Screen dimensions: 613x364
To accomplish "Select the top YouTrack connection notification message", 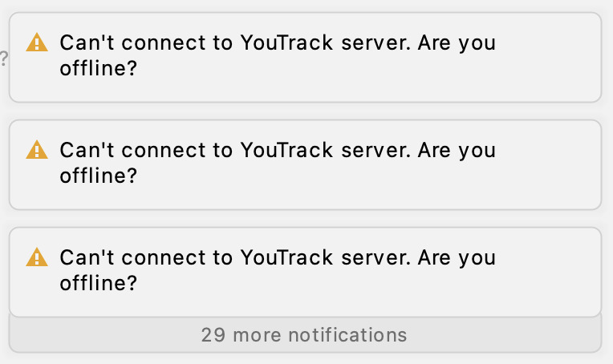I will coord(305,58).
